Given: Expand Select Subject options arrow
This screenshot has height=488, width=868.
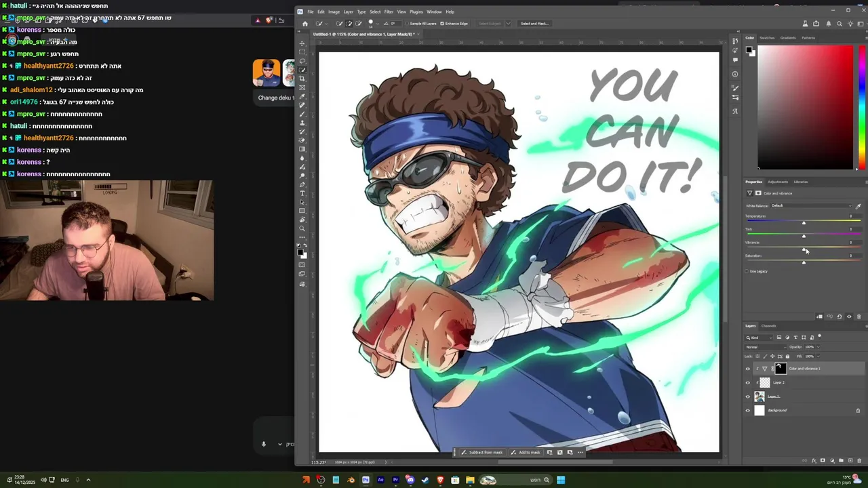Looking at the screenshot, I should point(508,24).
